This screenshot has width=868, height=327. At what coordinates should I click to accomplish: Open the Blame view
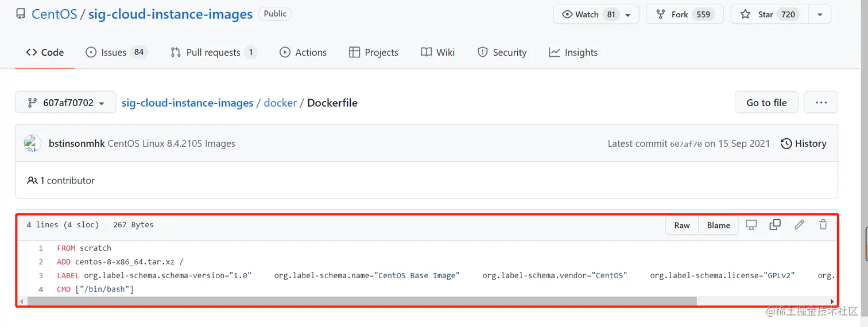pos(718,225)
